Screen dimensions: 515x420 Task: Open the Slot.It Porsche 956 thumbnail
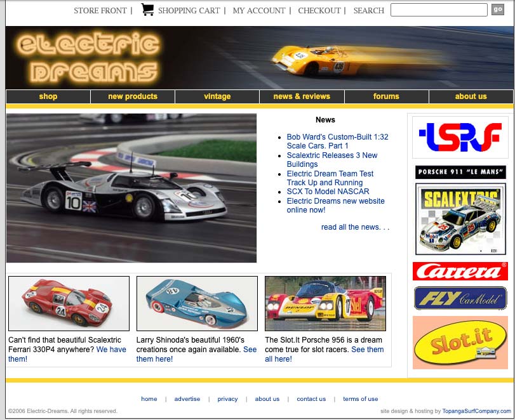(325, 303)
